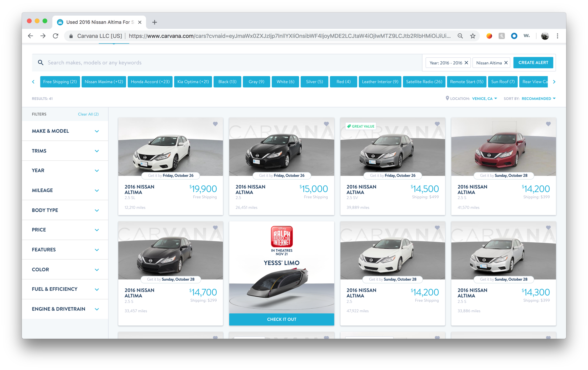Filter by Gray (9) chip

point(256,82)
